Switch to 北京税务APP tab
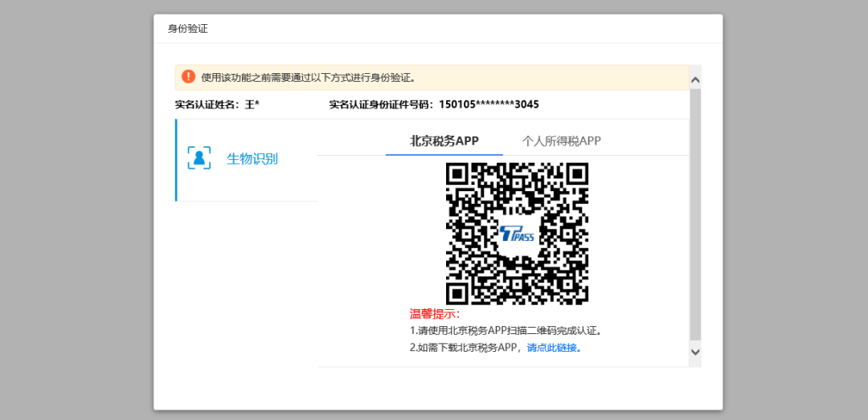Screen dimensions: 868x420 444,141
